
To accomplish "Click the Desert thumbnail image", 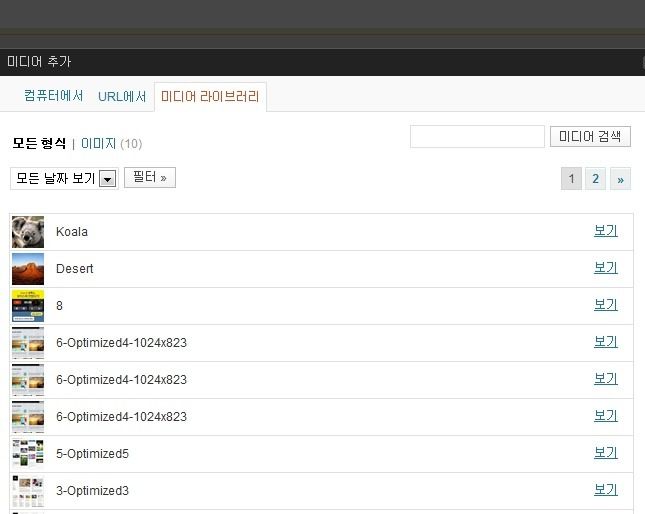I will coord(28,269).
